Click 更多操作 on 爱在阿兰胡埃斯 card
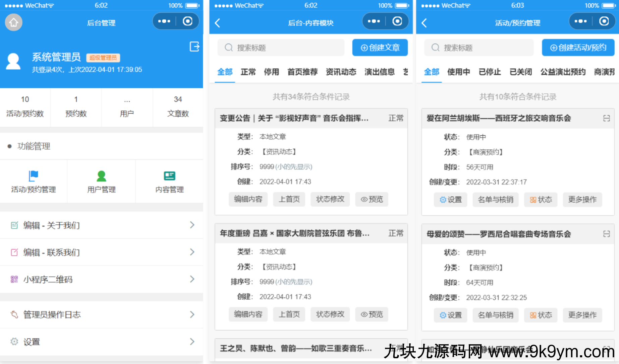This screenshot has height=364, width=619. [582, 200]
